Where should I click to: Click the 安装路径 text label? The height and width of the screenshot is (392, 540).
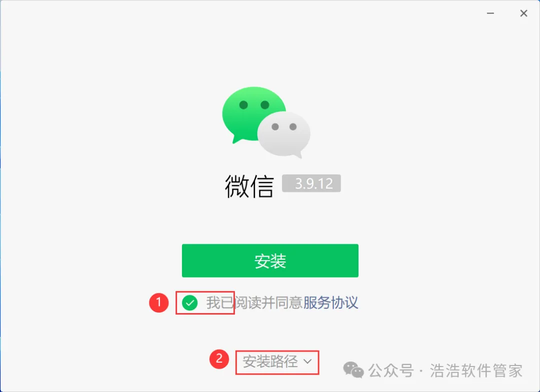tap(270, 362)
